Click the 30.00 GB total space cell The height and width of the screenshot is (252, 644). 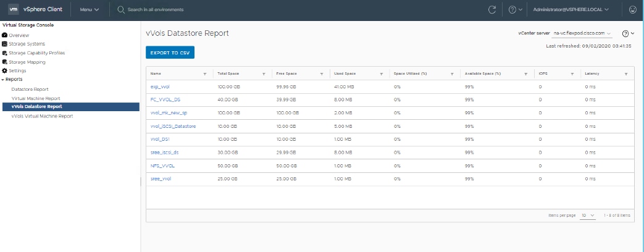pyautogui.click(x=227, y=153)
